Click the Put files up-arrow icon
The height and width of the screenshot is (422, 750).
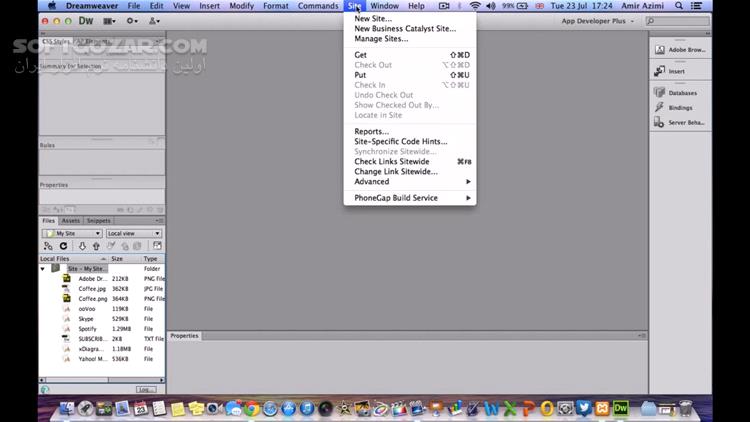coord(96,246)
